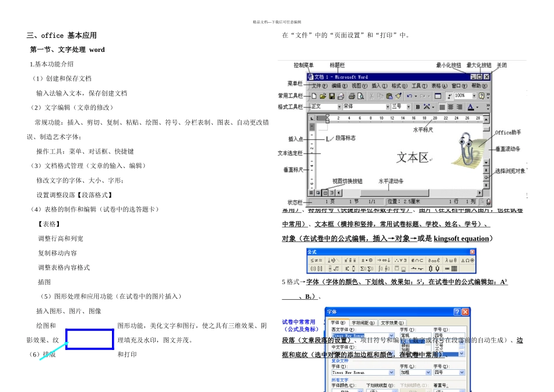Open the 西文字体 Times New Roman combo box
The image size is (554, 392).
pyautogui.click(x=363, y=335)
